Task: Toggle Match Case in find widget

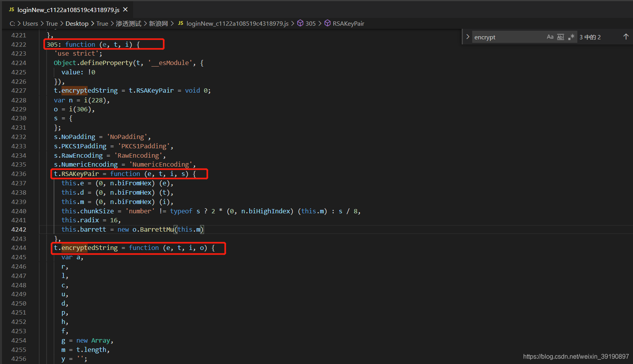Action: [x=550, y=37]
